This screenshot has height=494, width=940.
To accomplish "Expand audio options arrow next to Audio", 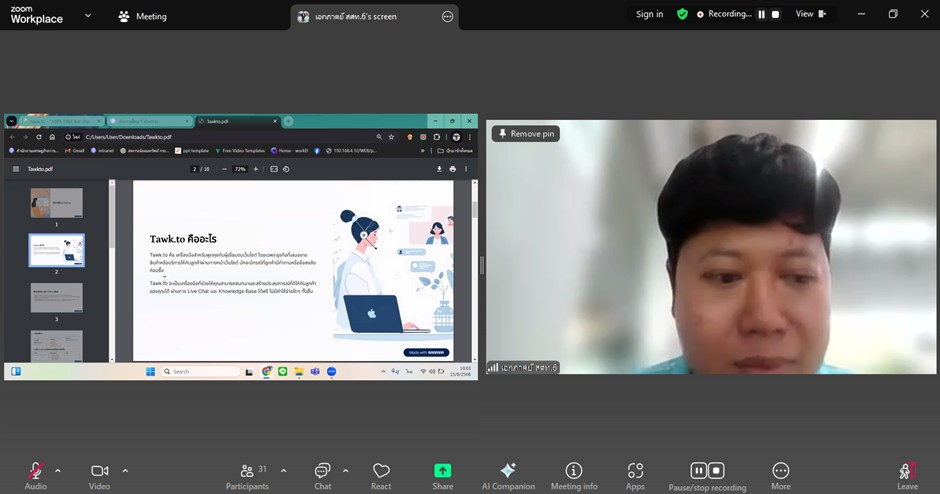I will click(x=58, y=470).
